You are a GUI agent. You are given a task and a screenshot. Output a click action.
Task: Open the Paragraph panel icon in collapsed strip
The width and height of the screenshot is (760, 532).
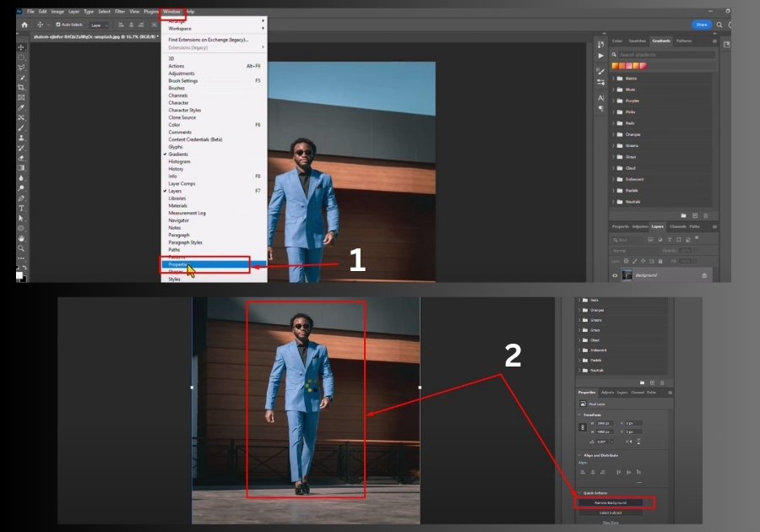click(601, 109)
